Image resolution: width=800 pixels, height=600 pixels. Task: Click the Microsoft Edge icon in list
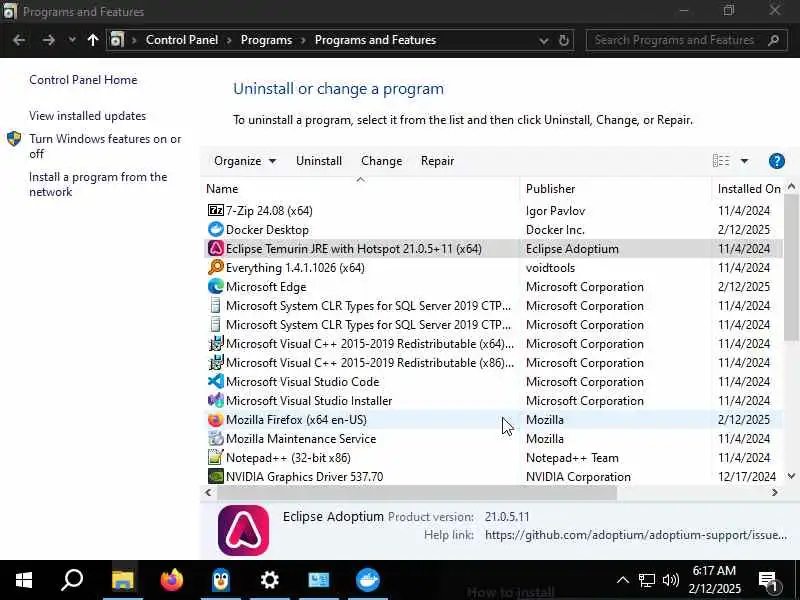tap(216, 286)
